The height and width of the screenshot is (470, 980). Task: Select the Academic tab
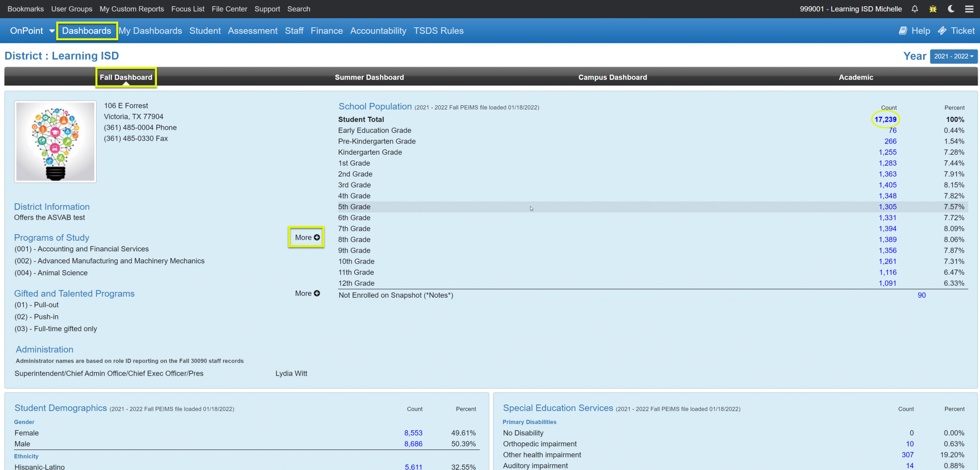click(856, 77)
